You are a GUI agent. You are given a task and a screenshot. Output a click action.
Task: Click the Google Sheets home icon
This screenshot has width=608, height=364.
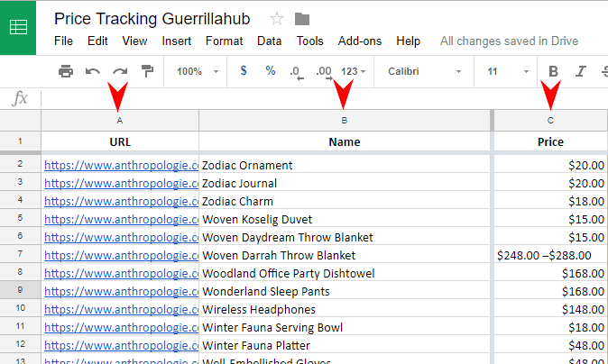[19, 27]
